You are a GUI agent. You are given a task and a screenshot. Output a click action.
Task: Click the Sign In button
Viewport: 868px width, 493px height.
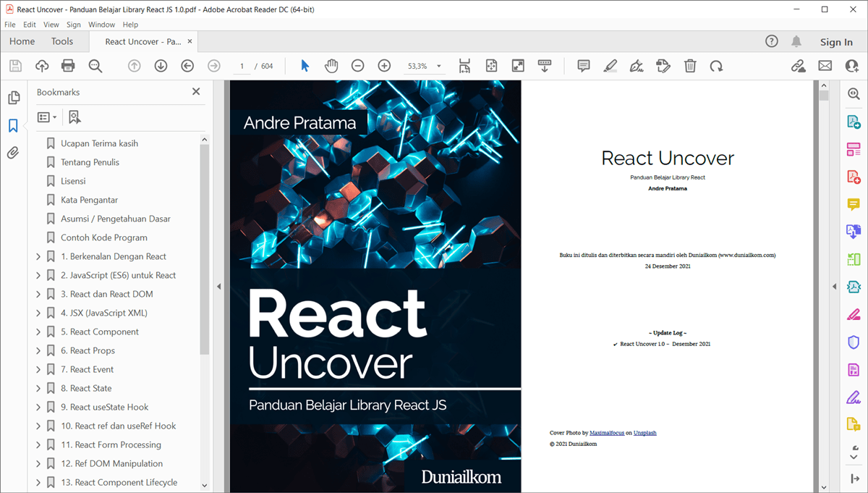click(836, 42)
